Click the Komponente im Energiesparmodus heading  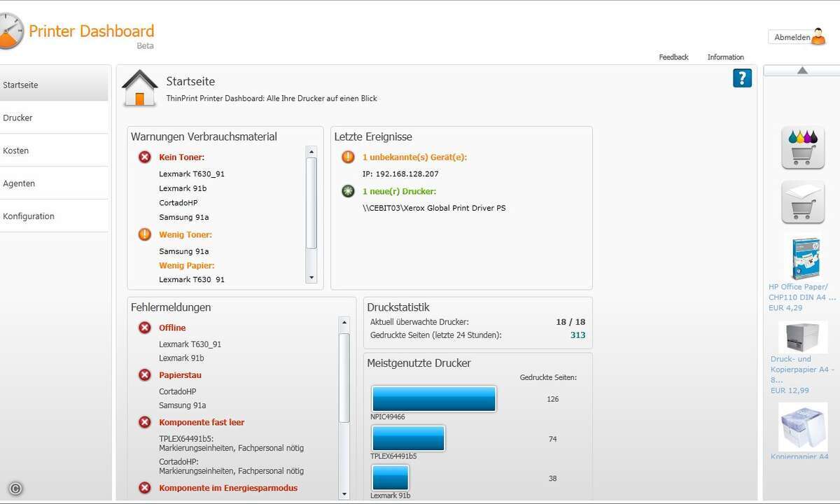(x=228, y=488)
